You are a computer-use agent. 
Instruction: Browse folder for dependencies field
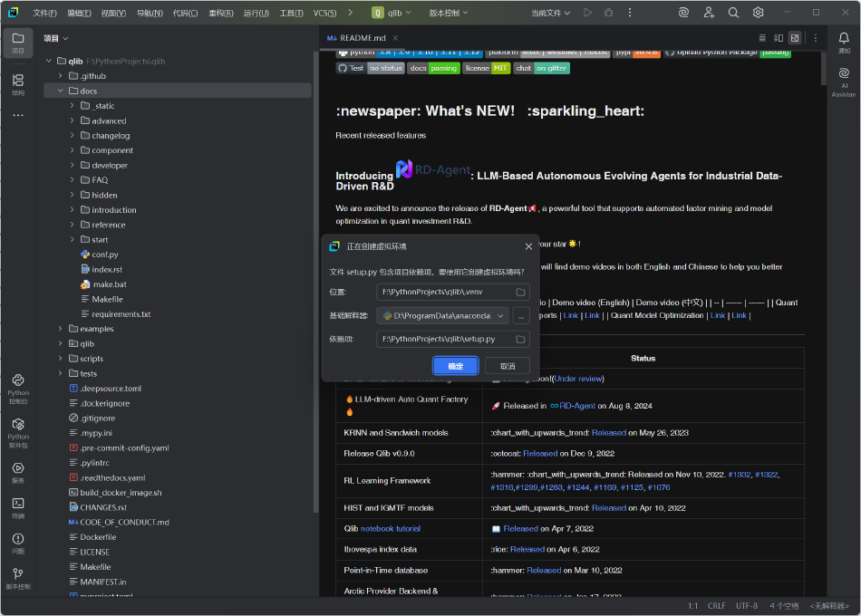[520, 340]
